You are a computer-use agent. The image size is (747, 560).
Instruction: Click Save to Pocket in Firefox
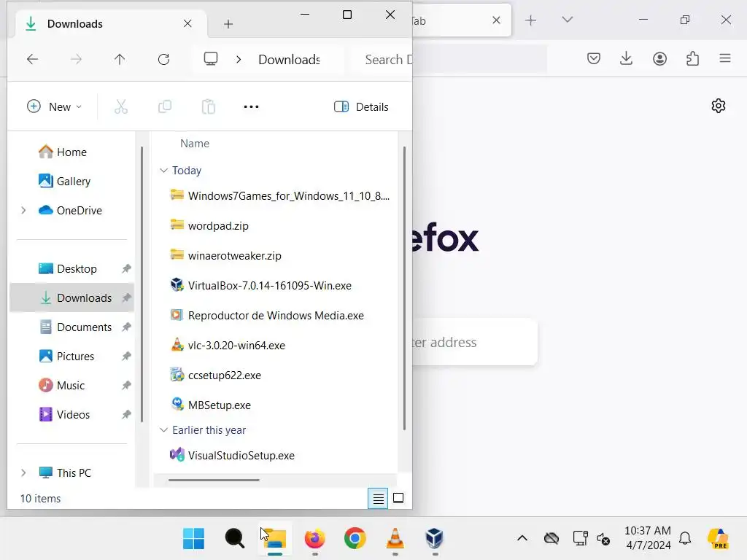(594, 58)
